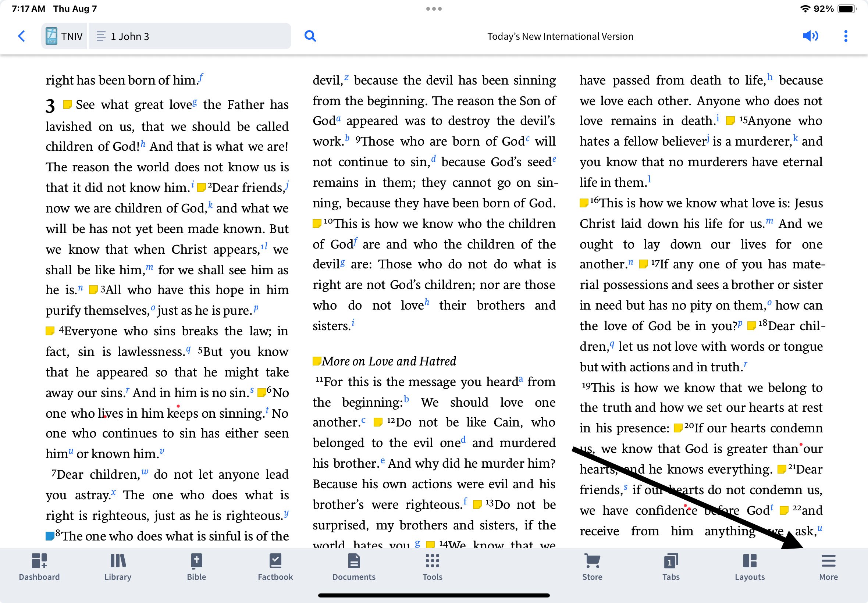Viewport: 868px width, 603px height.
Task: Open the note icon before verse 4 "Everyone who sins"
Action: tap(50, 331)
